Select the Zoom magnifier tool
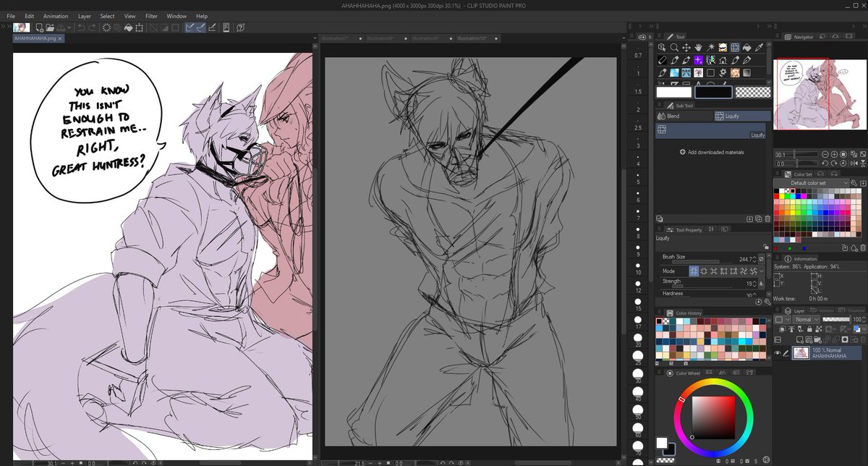This screenshot has width=868, height=466. pyautogui.click(x=674, y=47)
